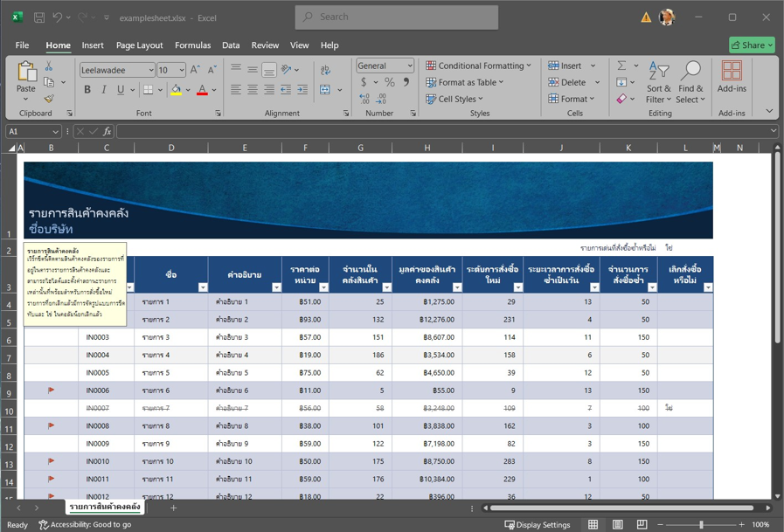This screenshot has height=532, width=784.
Task: Open Conditional Formatting options
Action: 478,66
